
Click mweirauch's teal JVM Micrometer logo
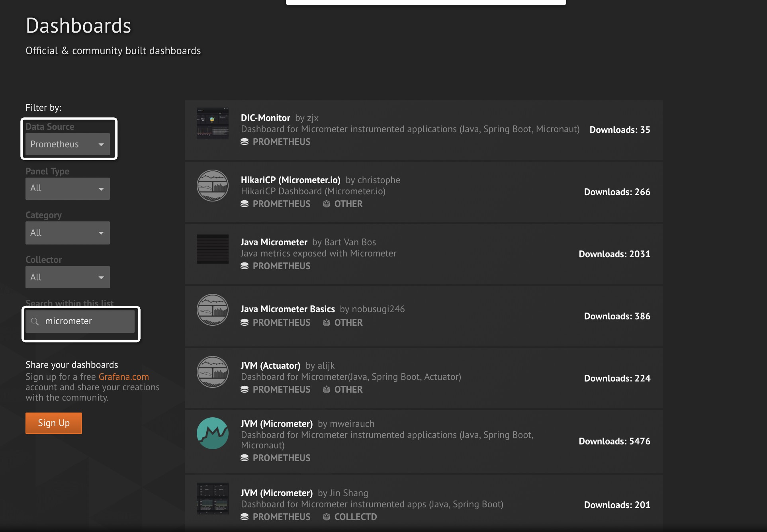tap(212, 433)
